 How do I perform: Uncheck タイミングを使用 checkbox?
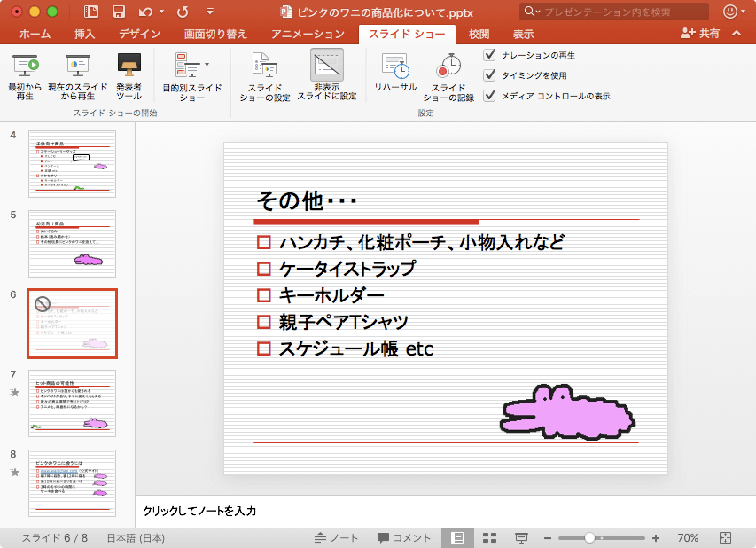(x=489, y=74)
